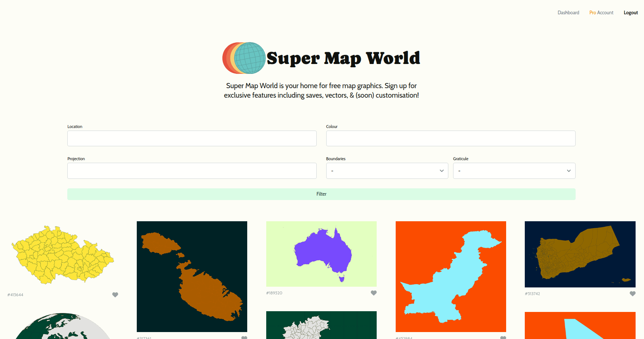Screen dimensions: 644x339
Task: Click map ID #513742 label
Action: [532, 294]
